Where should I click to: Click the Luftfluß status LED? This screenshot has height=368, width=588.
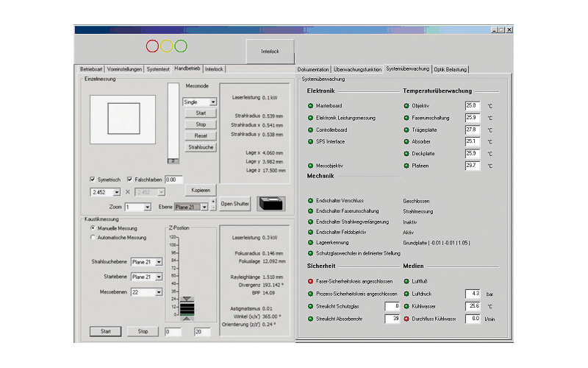tap(406, 281)
